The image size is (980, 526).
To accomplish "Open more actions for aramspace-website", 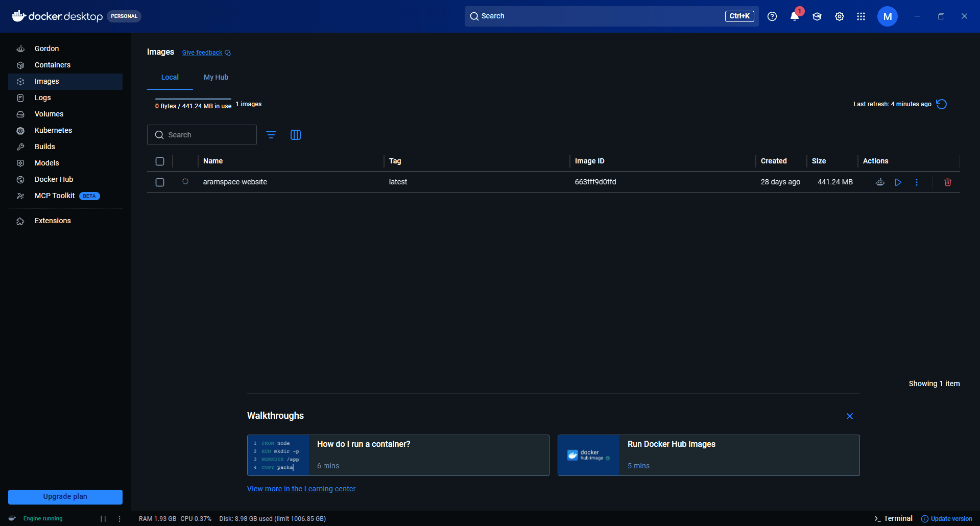I will tap(917, 182).
